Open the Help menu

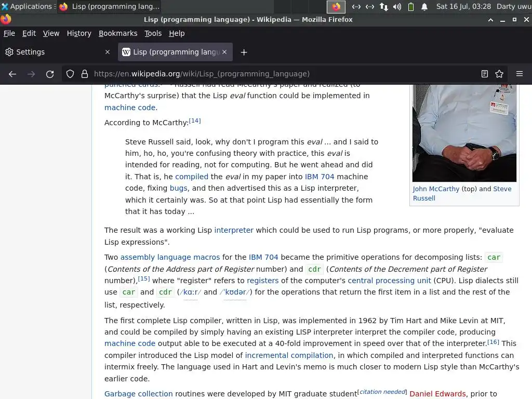[177, 33]
